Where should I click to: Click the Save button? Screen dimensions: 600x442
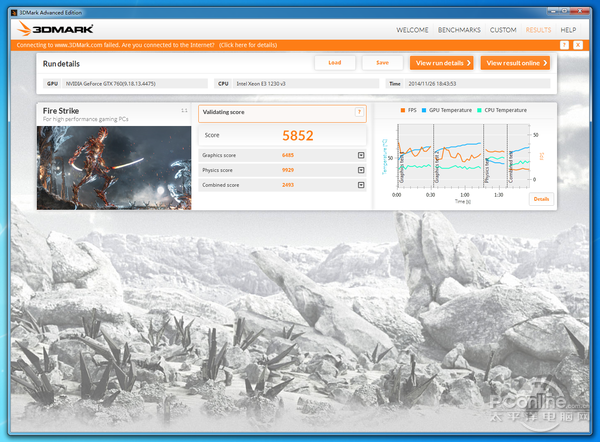coord(382,63)
